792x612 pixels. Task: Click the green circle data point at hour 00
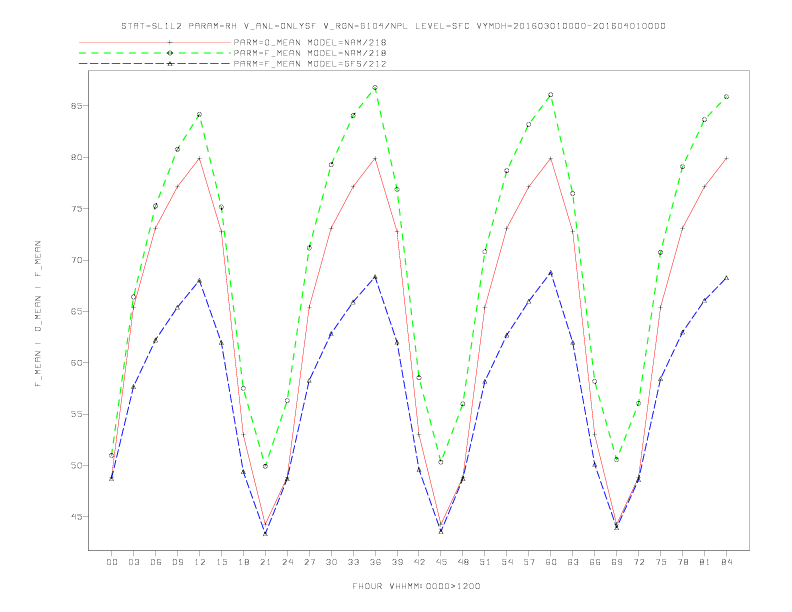pyautogui.click(x=112, y=455)
